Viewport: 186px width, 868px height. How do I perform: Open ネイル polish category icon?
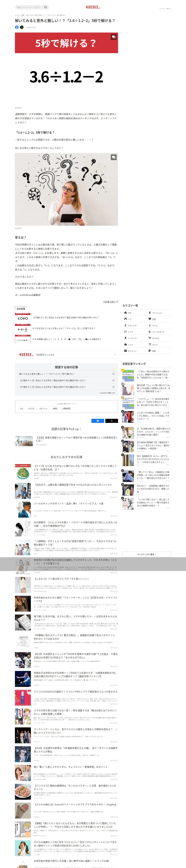(x=150, y=325)
